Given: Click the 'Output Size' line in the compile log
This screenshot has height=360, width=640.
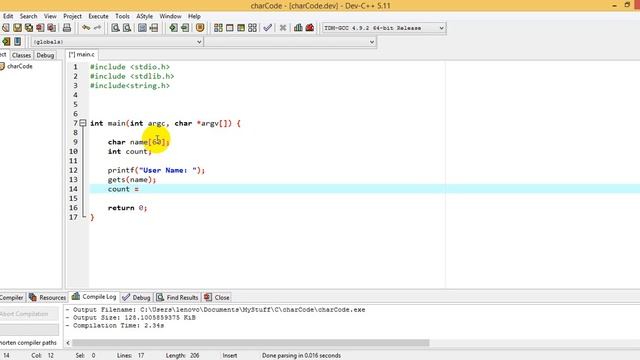Looking at the screenshot, I should (x=131, y=318).
